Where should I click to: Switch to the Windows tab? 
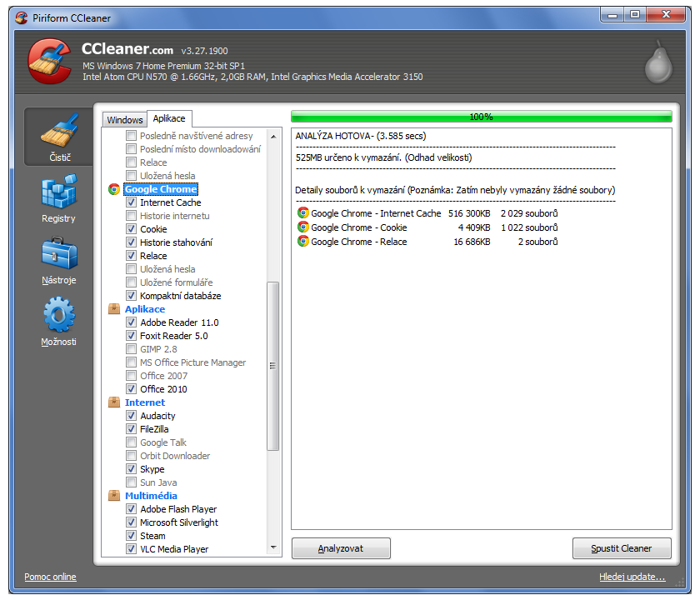click(125, 120)
